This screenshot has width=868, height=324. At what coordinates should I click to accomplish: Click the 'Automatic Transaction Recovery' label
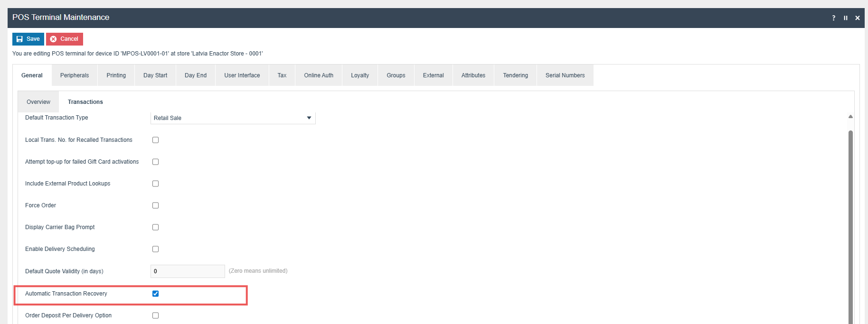pyautogui.click(x=66, y=294)
